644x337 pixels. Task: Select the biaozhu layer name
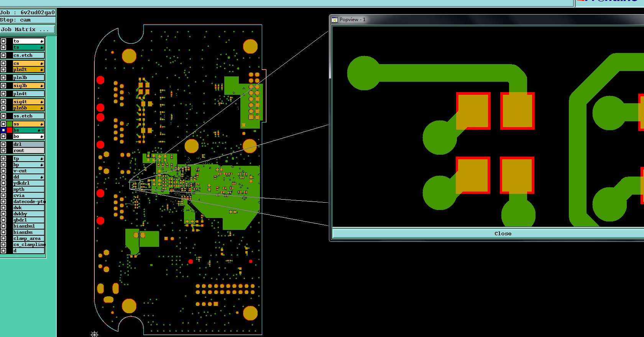point(29,232)
